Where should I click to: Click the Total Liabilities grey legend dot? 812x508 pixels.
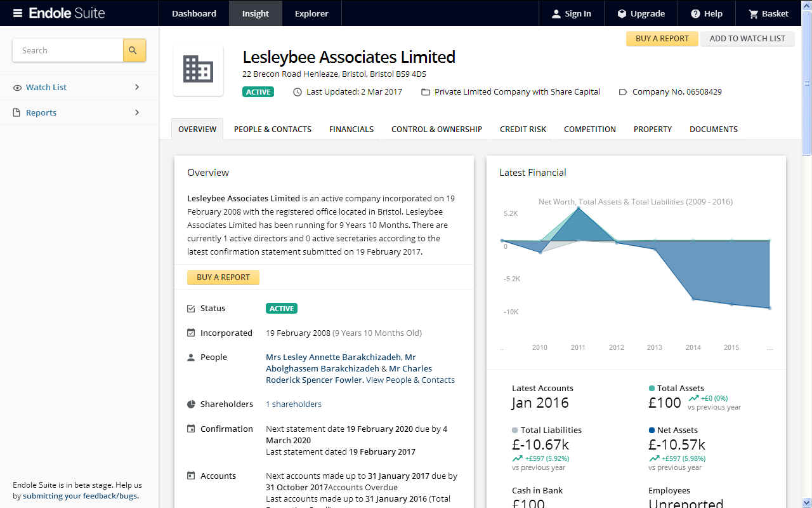coord(515,430)
